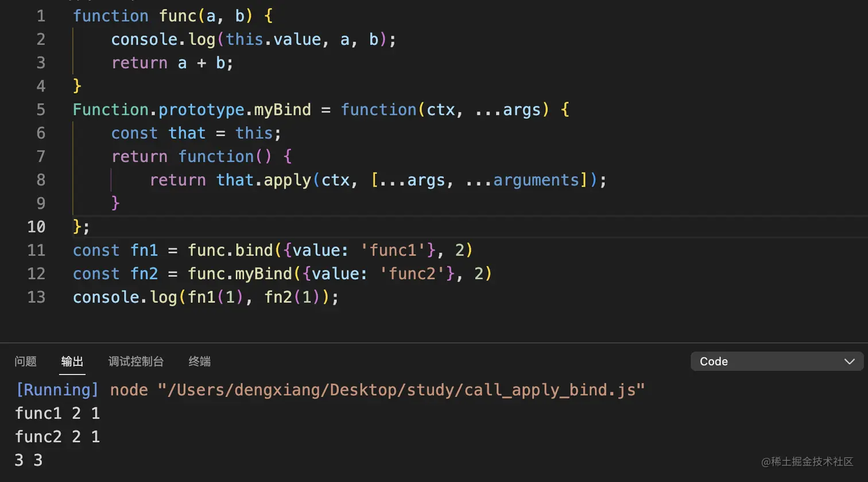Click line number 3 in the gutter
This screenshot has width=868, height=482.
(x=41, y=63)
